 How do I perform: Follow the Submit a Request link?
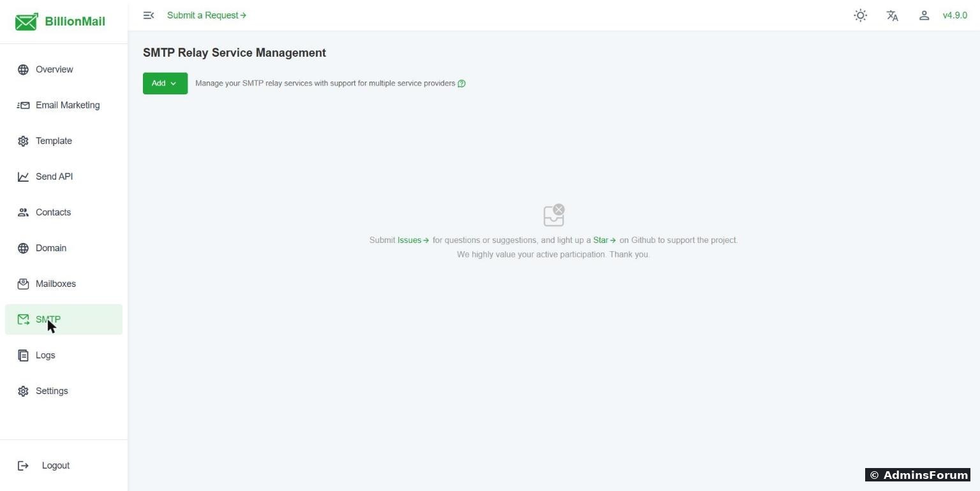207,15
